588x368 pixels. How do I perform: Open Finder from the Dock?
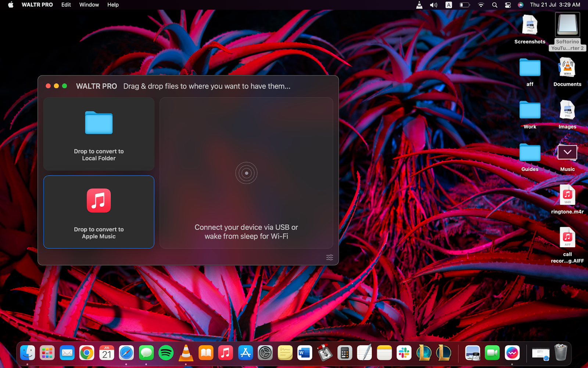pos(28,353)
